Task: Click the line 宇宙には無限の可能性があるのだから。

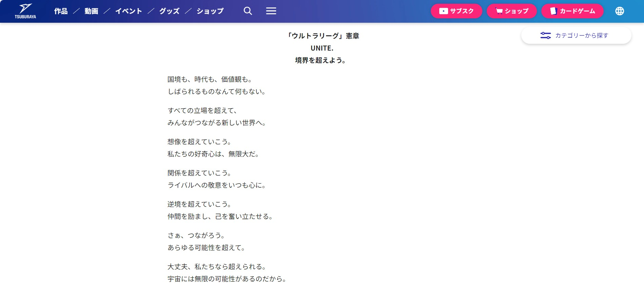Action: [x=227, y=279]
